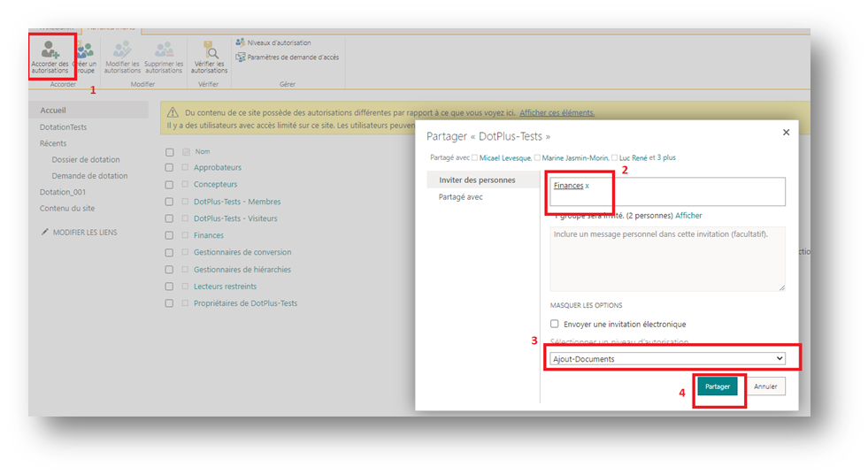Switch to Partagé avec tab
Image resolution: width=868 pixels, height=474 pixels.
coord(461,197)
